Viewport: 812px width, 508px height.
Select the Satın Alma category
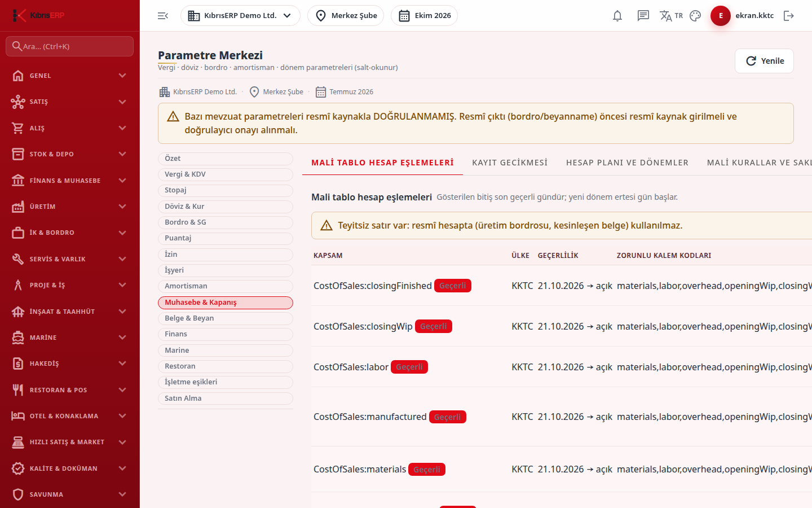pyautogui.click(x=226, y=398)
